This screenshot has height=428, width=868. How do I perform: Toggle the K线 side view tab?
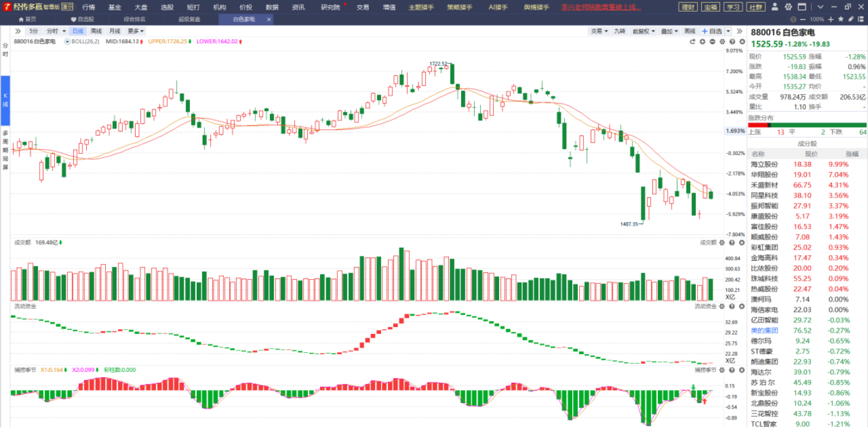click(x=5, y=101)
